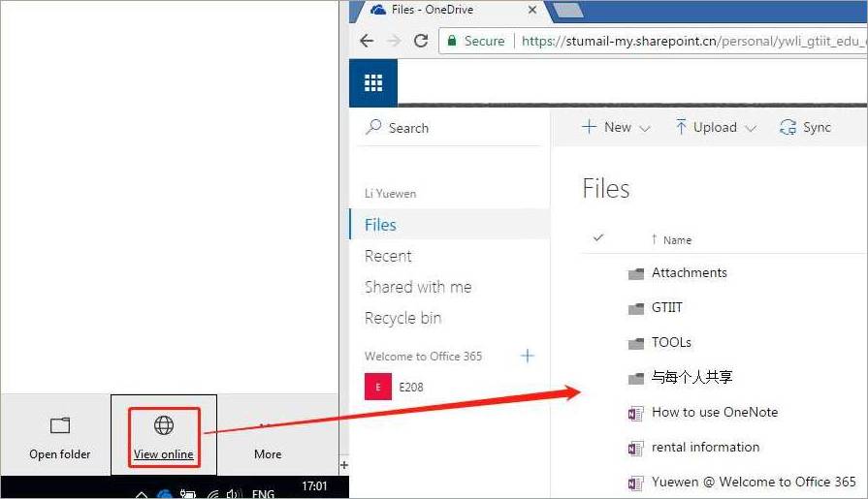The width and height of the screenshot is (868, 499).
Task: Click the Yuewen @ Welcome notebook icon
Action: tap(635, 483)
